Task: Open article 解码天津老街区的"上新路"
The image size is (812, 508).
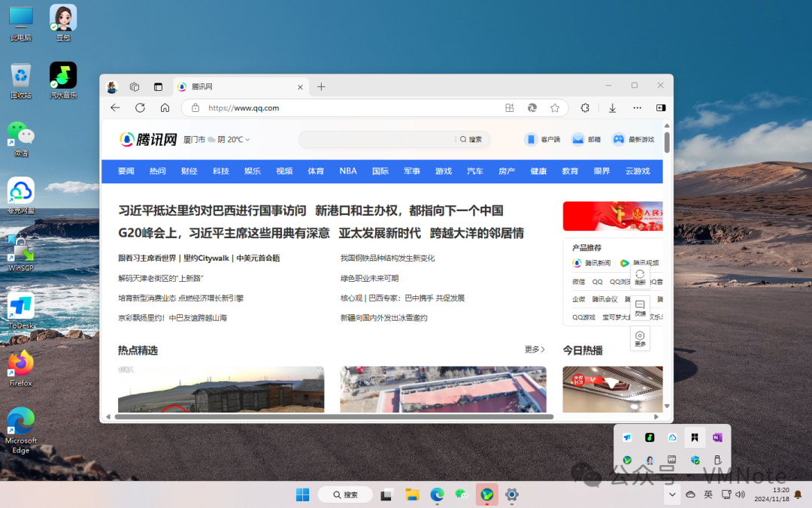Action: (161, 278)
